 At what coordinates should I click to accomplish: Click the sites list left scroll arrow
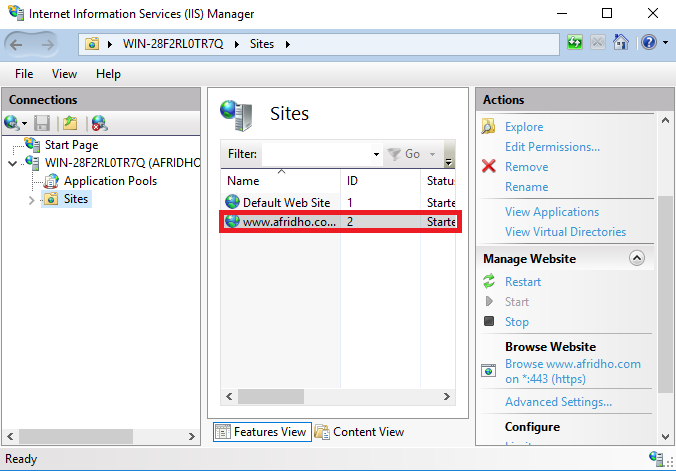coord(229,397)
